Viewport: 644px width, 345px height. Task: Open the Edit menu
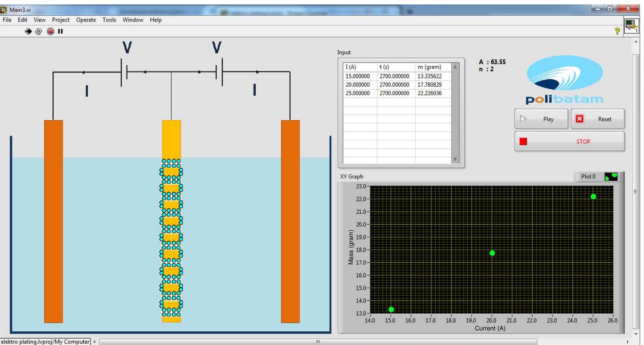point(22,20)
